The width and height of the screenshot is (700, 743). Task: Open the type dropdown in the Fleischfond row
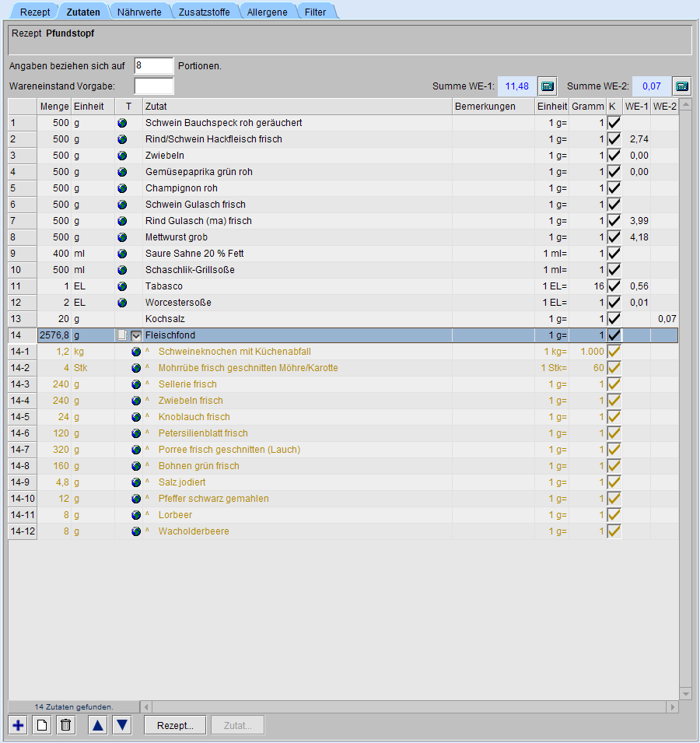point(136,335)
